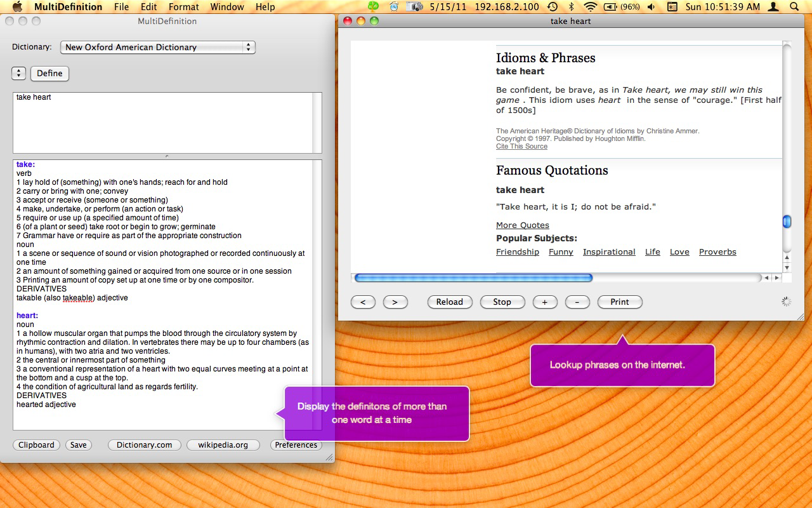Open the Format menu
Screen dimensions: 812x508
pyautogui.click(x=183, y=7)
